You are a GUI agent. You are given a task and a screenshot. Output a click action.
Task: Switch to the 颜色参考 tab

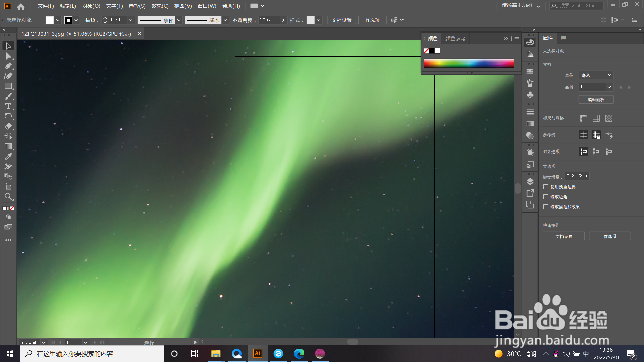point(455,39)
